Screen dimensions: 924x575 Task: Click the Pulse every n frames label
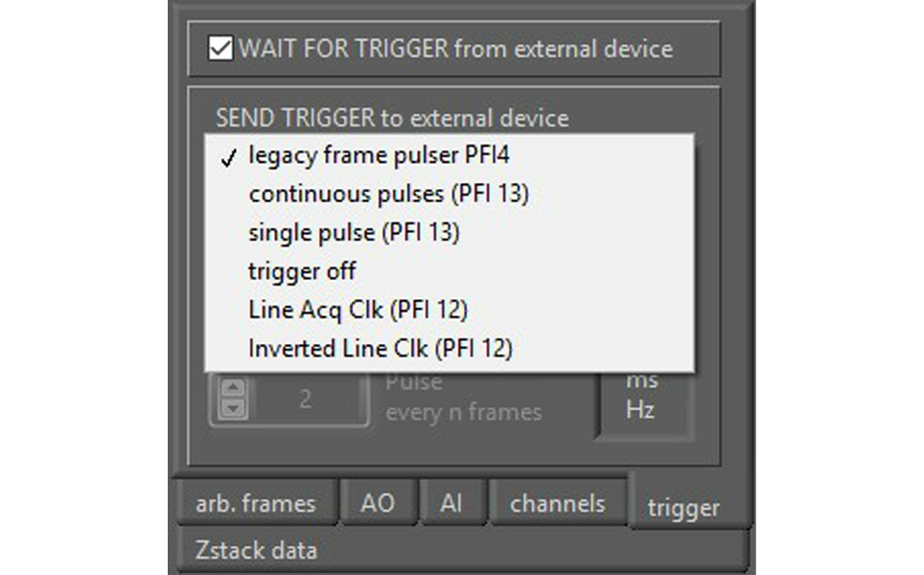point(463,398)
